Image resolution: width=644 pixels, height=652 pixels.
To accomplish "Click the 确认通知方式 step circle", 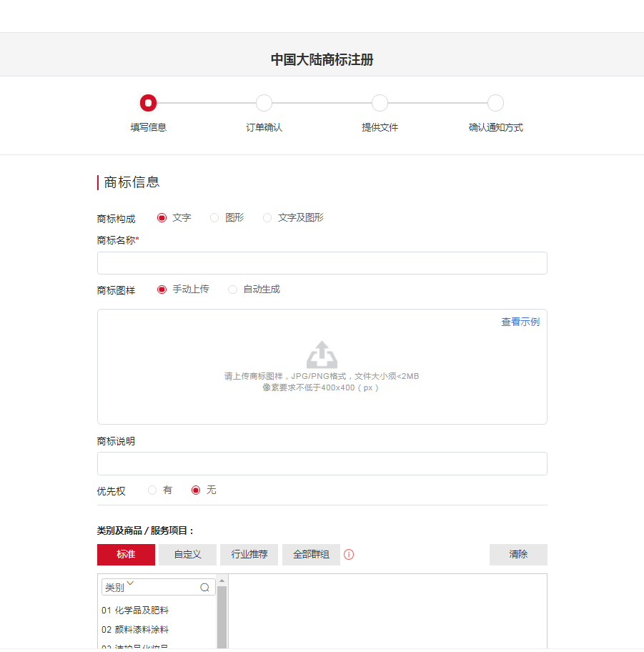I will (495, 103).
